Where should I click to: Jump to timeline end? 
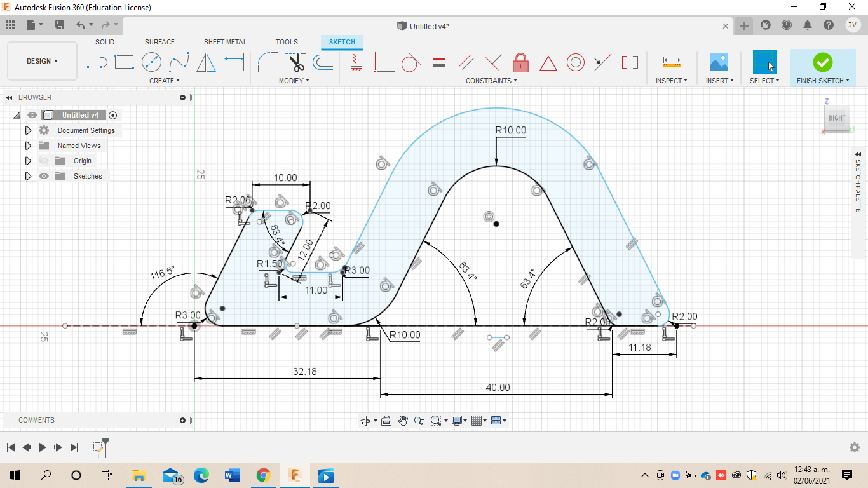point(74,447)
